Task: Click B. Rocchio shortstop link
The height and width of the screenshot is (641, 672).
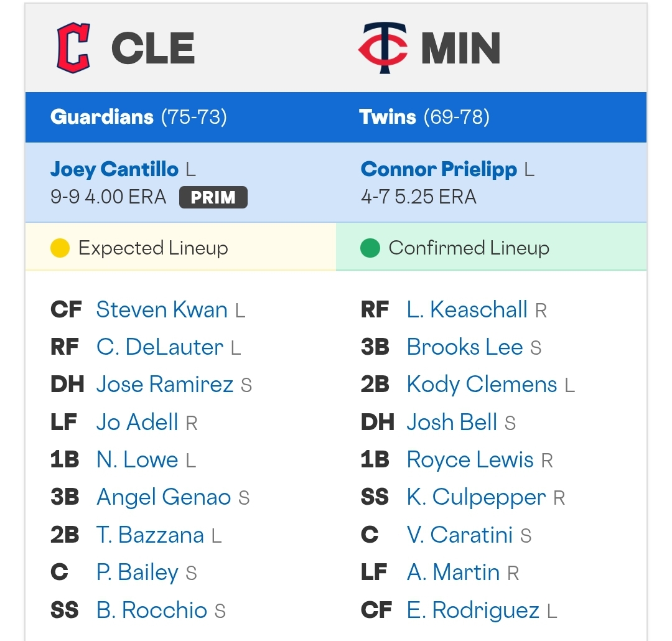Action: [152, 610]
